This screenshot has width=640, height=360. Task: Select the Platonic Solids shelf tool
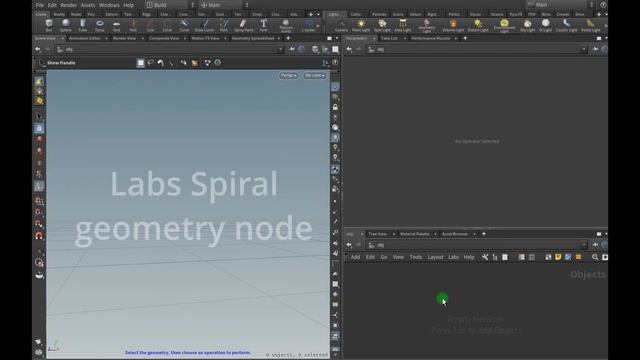point(286,26)
